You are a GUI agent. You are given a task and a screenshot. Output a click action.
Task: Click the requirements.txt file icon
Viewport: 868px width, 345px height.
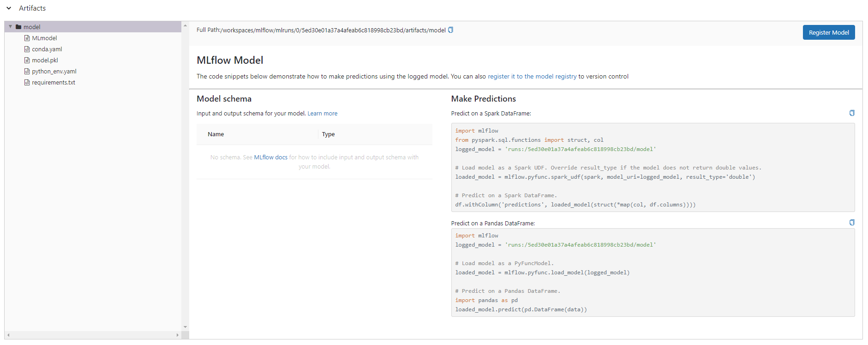[x=27, y=83]
